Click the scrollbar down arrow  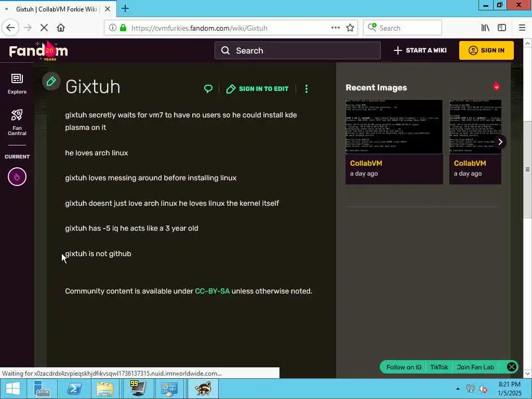pyautogui.click(x=527, y=374)
